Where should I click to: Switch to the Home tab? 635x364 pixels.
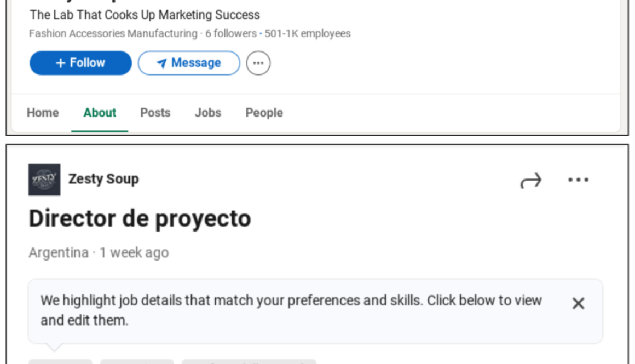[x=43, y=113]
